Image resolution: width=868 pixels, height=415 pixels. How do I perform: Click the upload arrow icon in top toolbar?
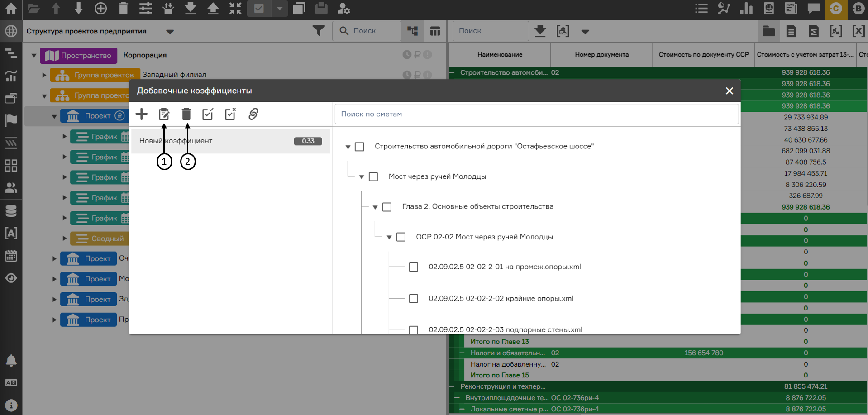coord(213,9)
